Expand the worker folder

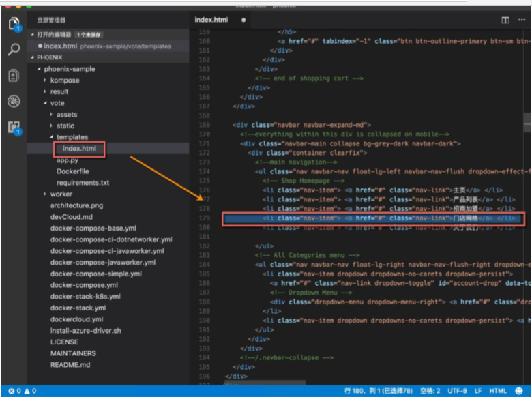coord(45,194)
